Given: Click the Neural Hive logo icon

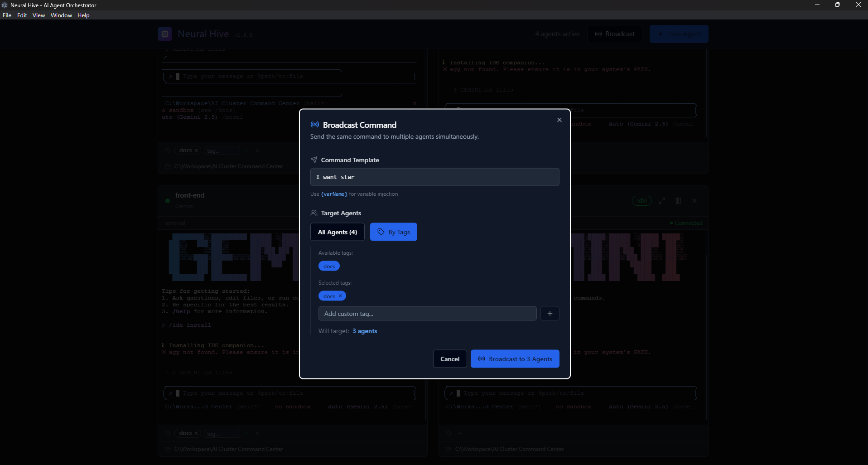Looking at the screenshot, I should click(x=165, y=34).
